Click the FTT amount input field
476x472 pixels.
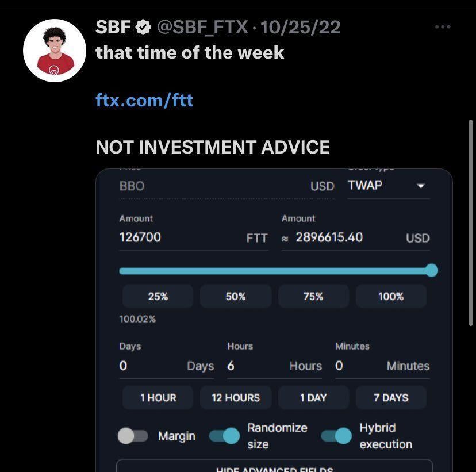click(178, 237)
